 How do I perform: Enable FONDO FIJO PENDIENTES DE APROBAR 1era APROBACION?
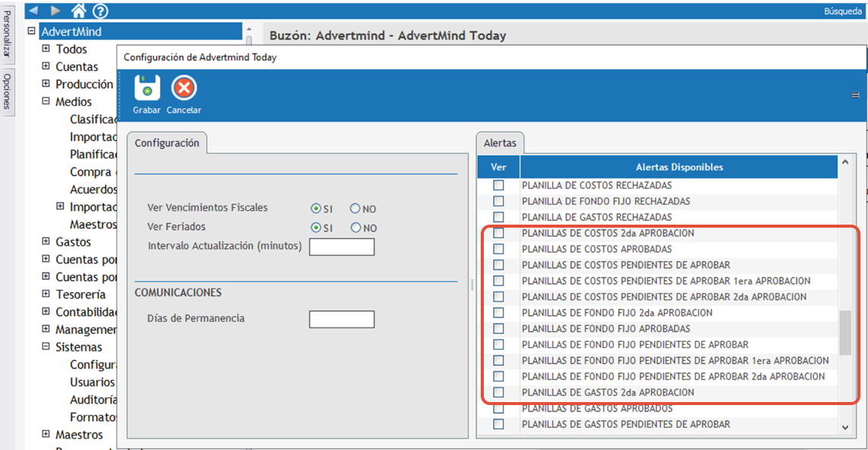click(498, 360)
